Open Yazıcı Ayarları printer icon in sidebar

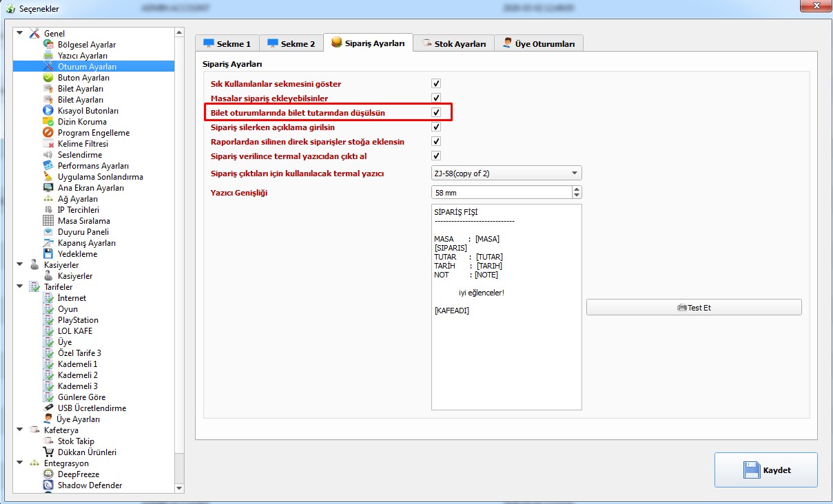click(48, 56)
